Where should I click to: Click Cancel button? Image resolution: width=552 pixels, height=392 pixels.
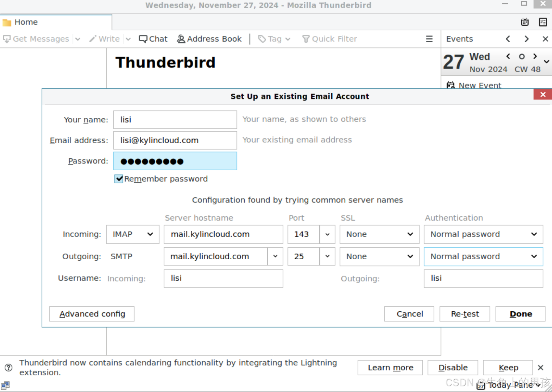tap(409, 314)
